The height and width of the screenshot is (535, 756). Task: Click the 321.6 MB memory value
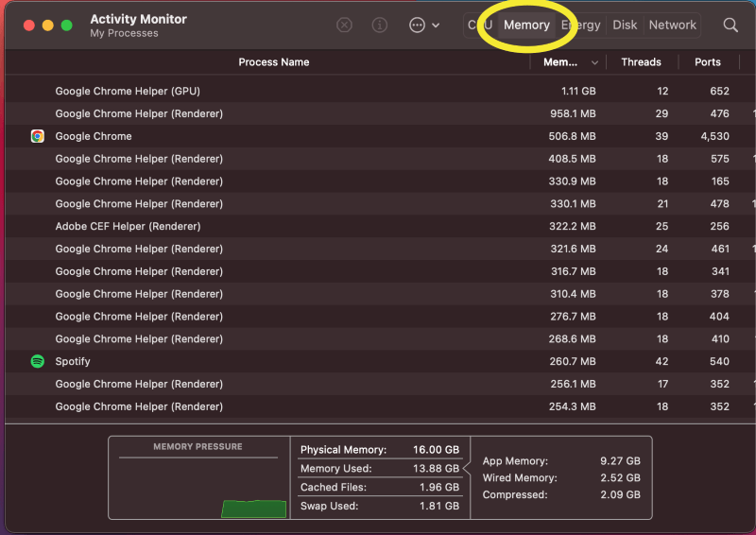click(x=573, y=249)
